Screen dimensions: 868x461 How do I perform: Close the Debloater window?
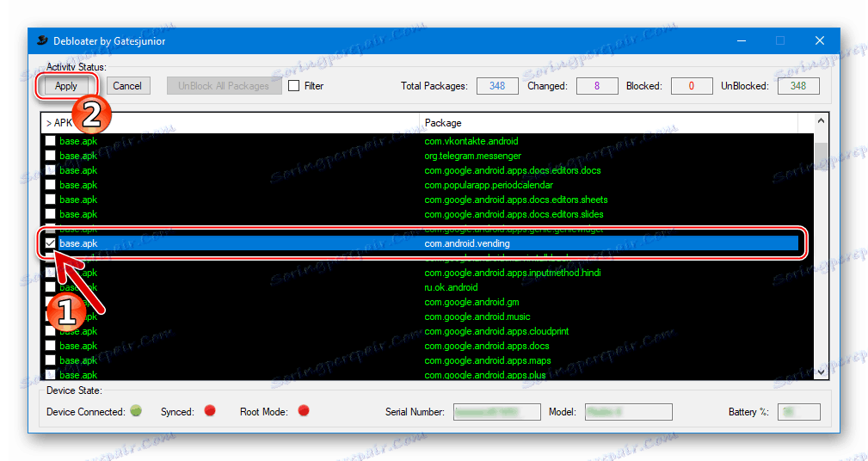820,40
